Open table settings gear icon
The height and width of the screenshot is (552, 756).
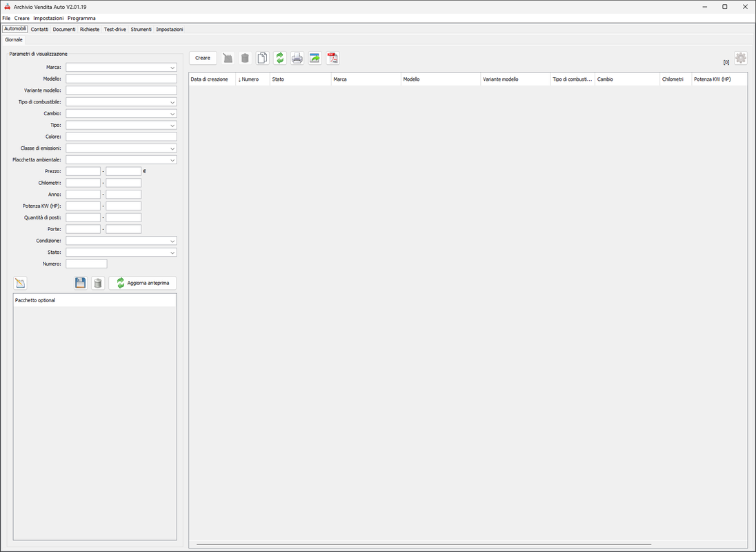[x=741, y=59]
